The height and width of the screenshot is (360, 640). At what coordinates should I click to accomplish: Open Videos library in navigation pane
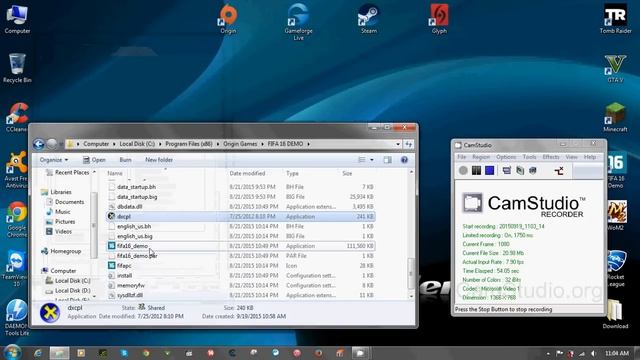59,231
